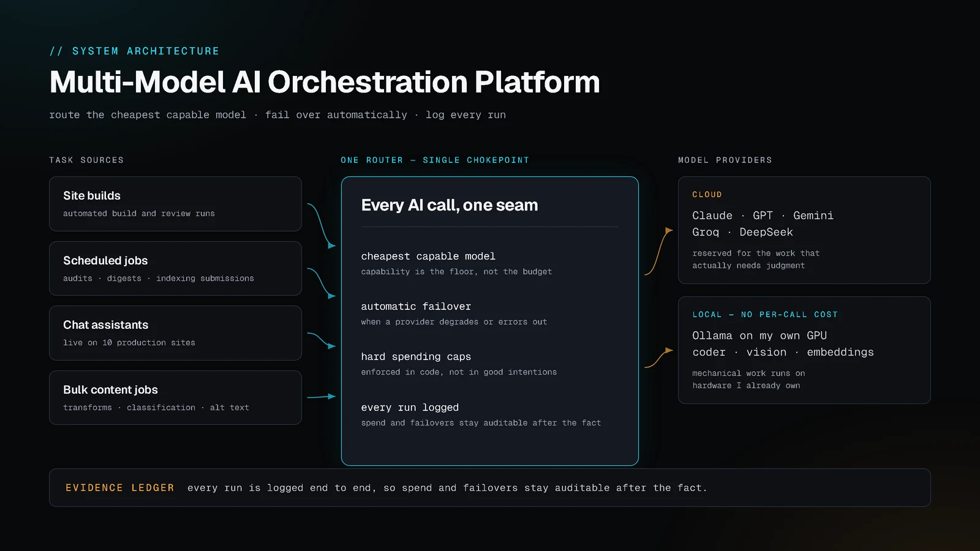
Task: Click the 'MODEL PROVIDERS' heading
Action: pyautogui.click(x=725, y=160)
